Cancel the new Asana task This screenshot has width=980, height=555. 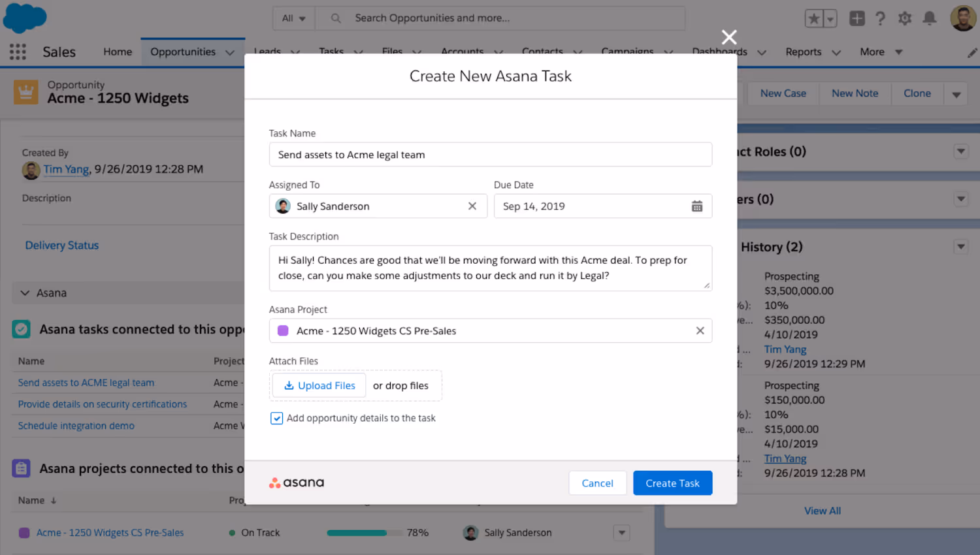pos(597,483)
